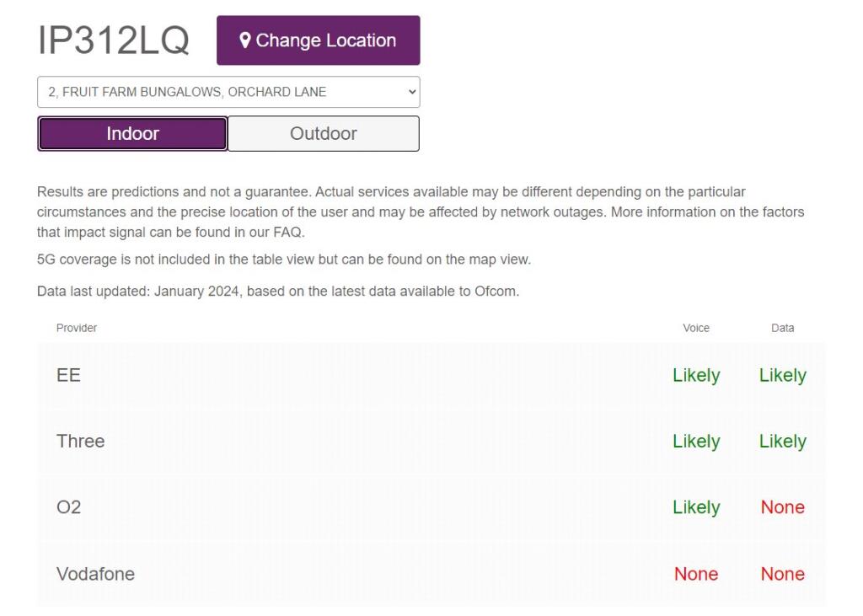863x616 pixels.
Task: Click the Voice column header
Action: click(x=696, y=328)
